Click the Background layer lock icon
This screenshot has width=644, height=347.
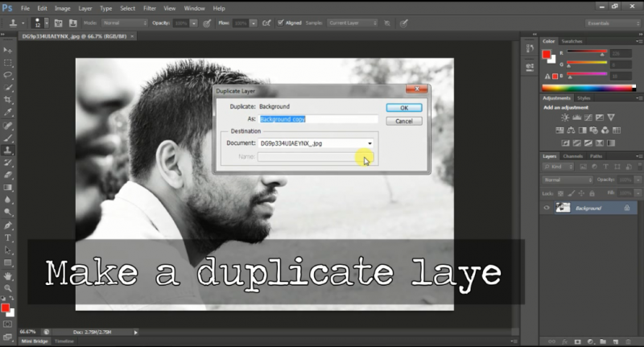pyautogui.click(x=626, y=208)
